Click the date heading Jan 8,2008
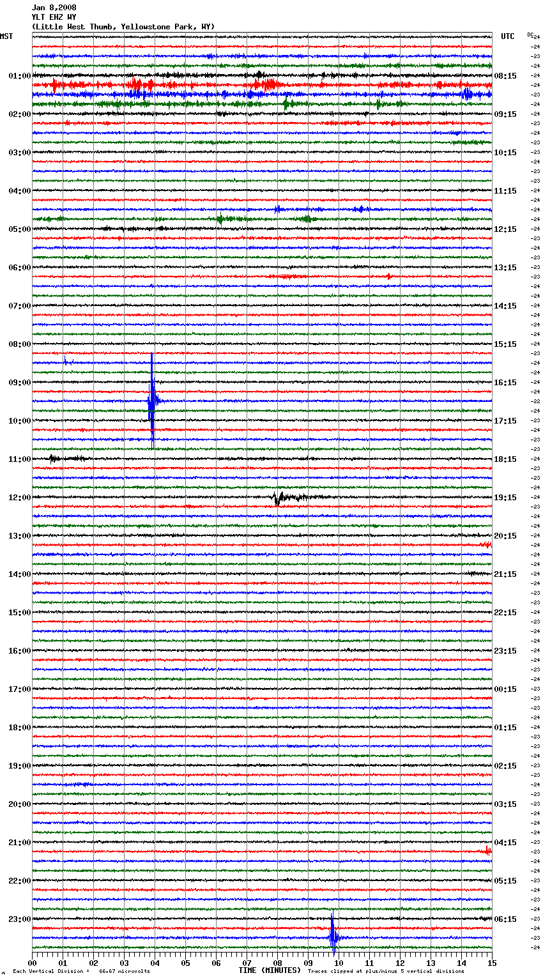 pyautogui.click(x=54, y=8)
